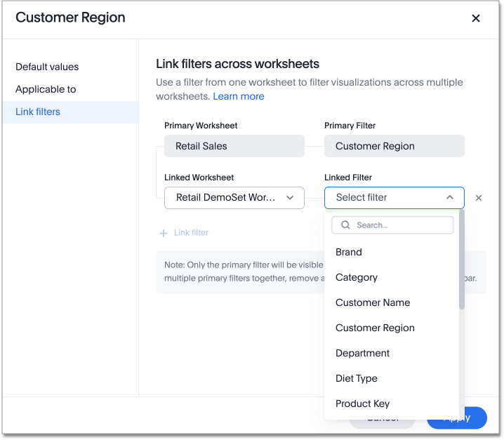Remove the linked filter row
This screenshot has width=504, height=440.
(479, 198)
